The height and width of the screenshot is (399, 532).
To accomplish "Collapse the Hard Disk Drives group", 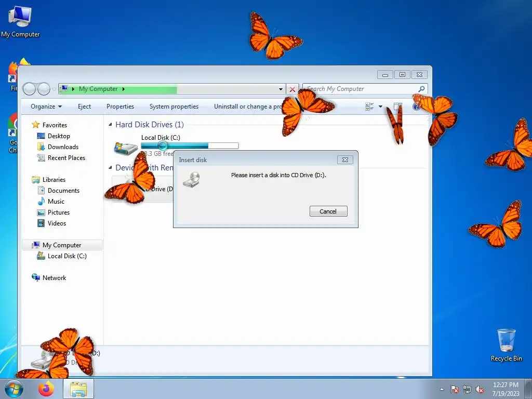I will click(x=110, y=125).
